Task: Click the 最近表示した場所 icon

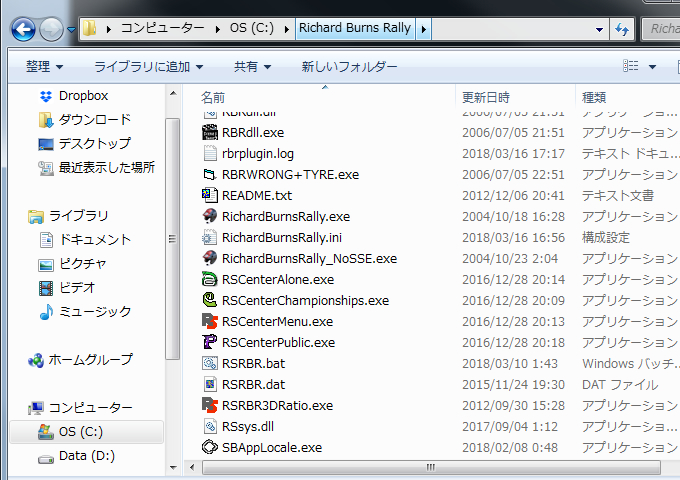Action: [46, 168]
